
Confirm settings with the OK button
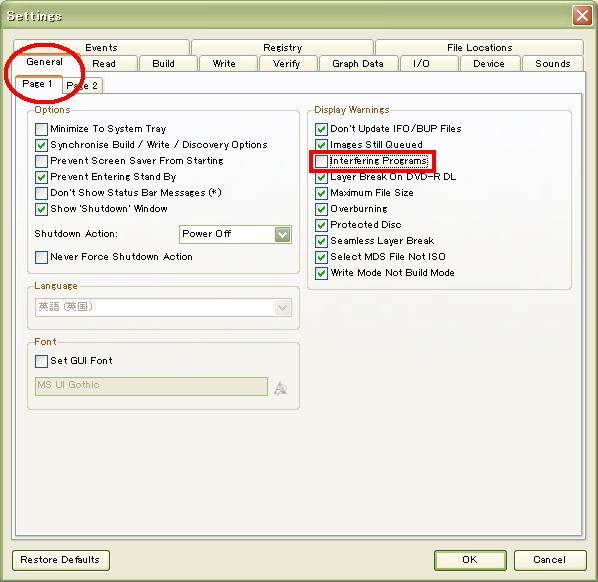[x=470, y=560]
